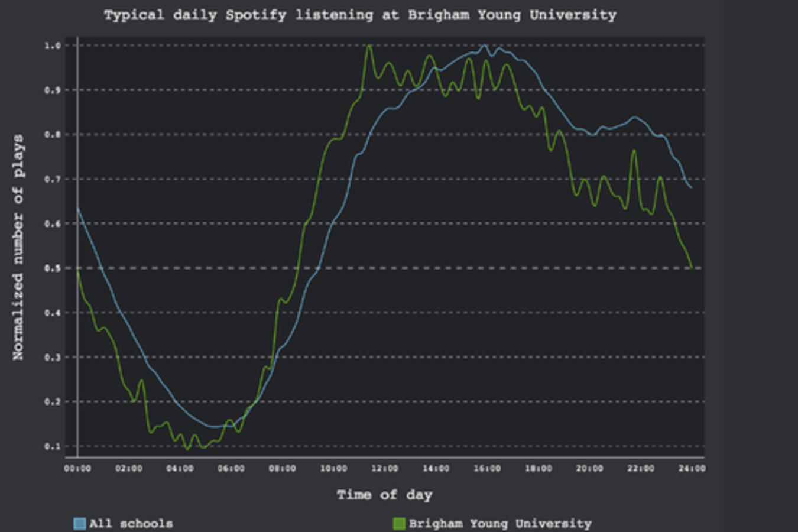
Task: Click the 20:00 time tick label
Action: [x=589, y=469]
